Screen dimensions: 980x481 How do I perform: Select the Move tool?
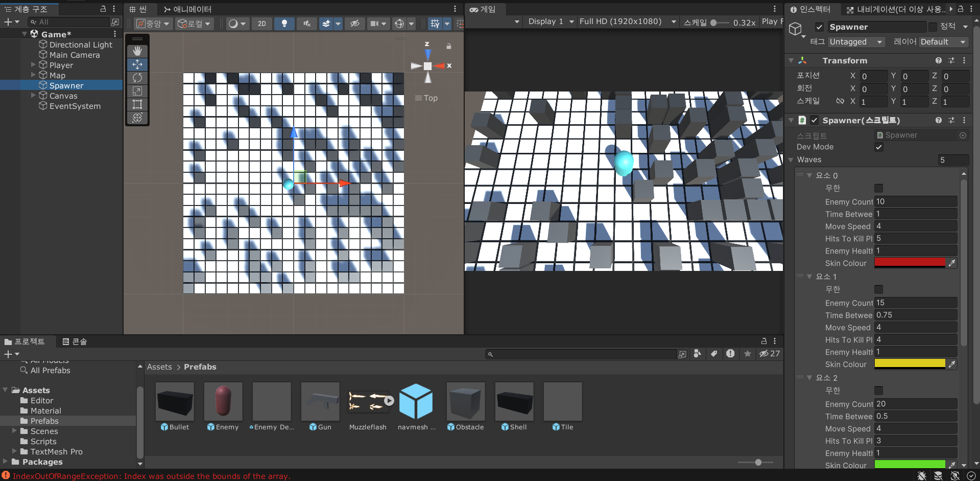(x=137, y=64)
